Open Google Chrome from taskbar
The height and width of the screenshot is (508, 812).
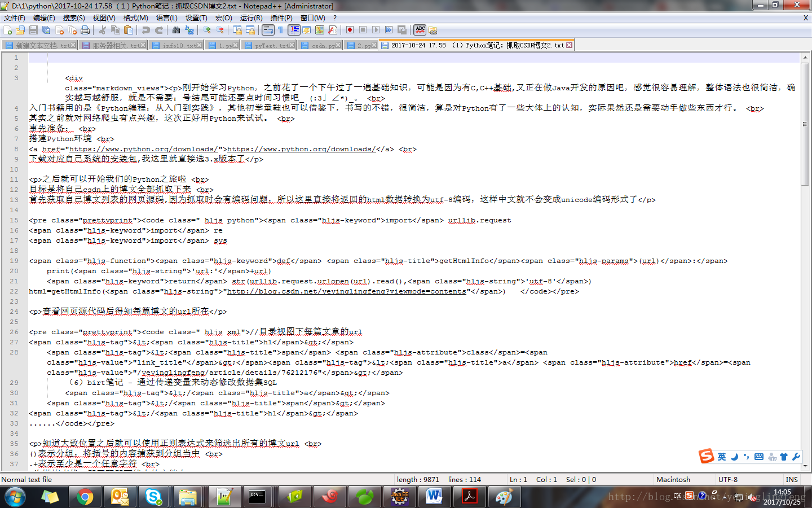85,497
